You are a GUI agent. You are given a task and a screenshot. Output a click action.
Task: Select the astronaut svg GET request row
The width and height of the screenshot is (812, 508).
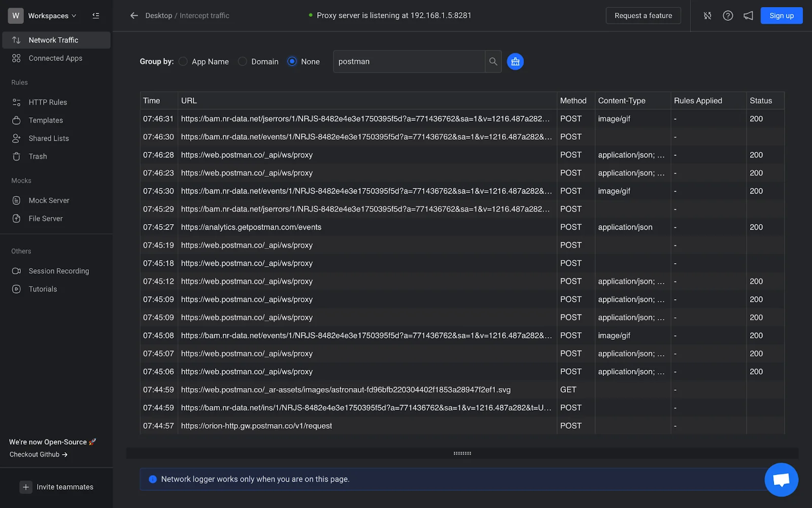coord(462,390)
